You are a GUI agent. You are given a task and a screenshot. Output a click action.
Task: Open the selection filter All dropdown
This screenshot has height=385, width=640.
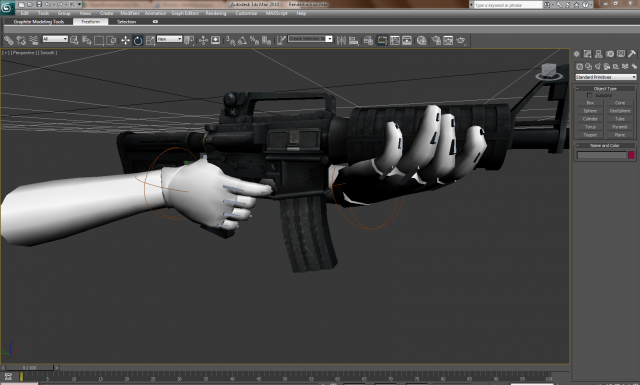pyautogui.click(x=55, y=39)
